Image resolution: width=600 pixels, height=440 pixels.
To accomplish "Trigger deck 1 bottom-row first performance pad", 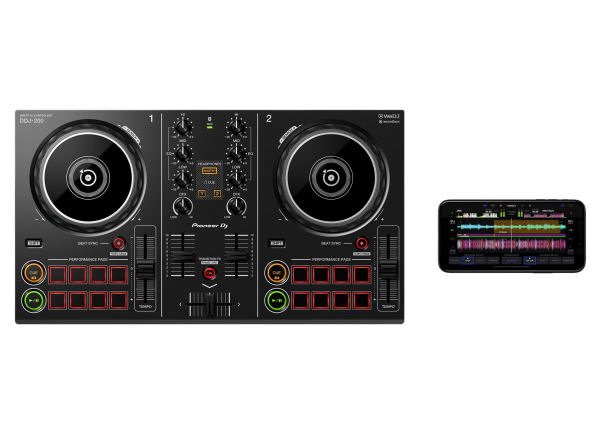I will tap(57, 300).
